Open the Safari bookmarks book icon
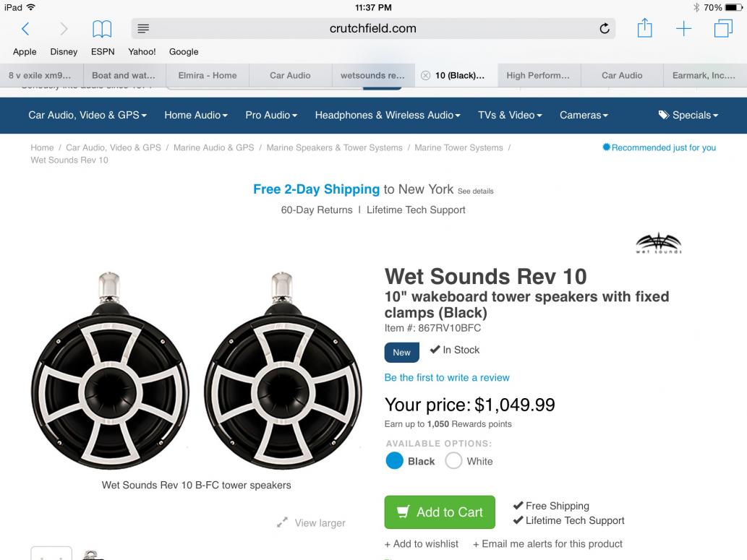This screenshot has height=560, width=747. 101,29
